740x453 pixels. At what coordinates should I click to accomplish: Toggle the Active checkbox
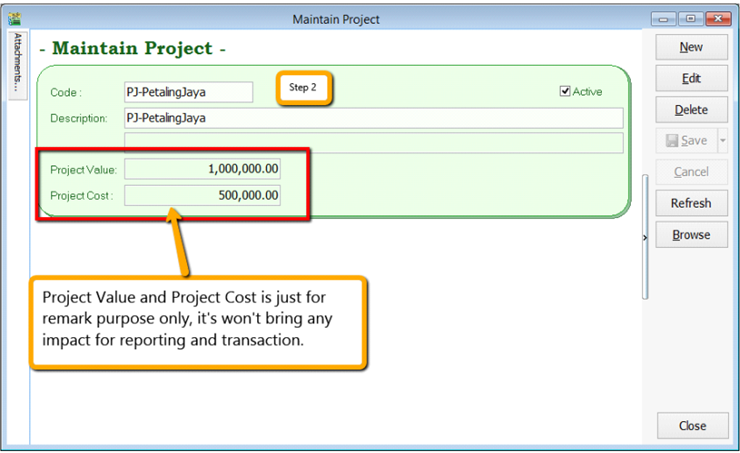click(565, 92)
